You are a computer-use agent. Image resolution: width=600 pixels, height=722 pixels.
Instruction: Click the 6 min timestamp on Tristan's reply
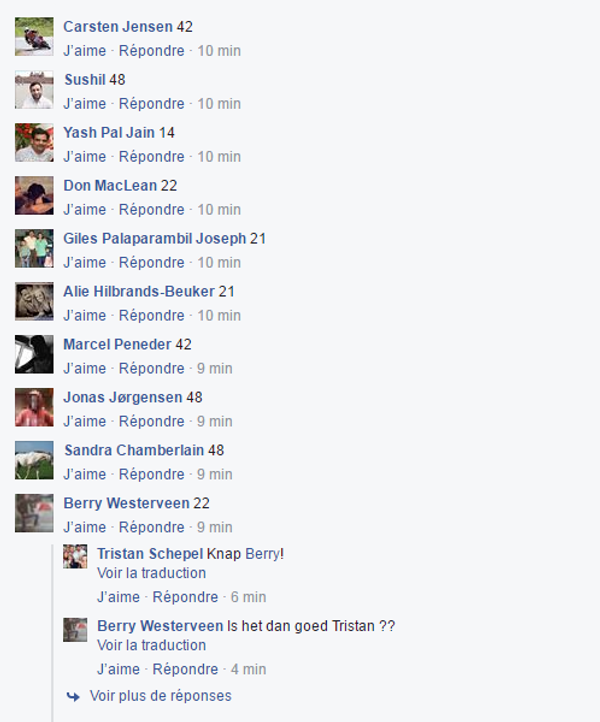coord(248,597)
